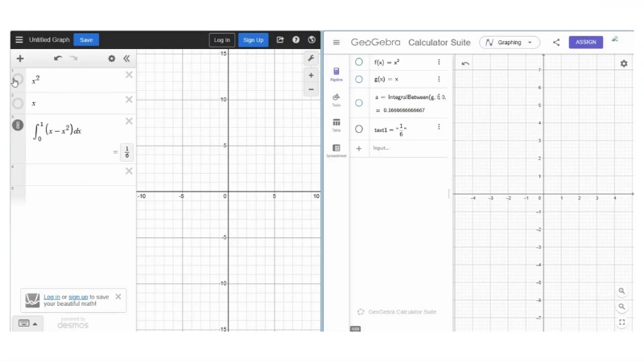
Task: Click the Desmos Save button
Action: (x=86, y=39)
